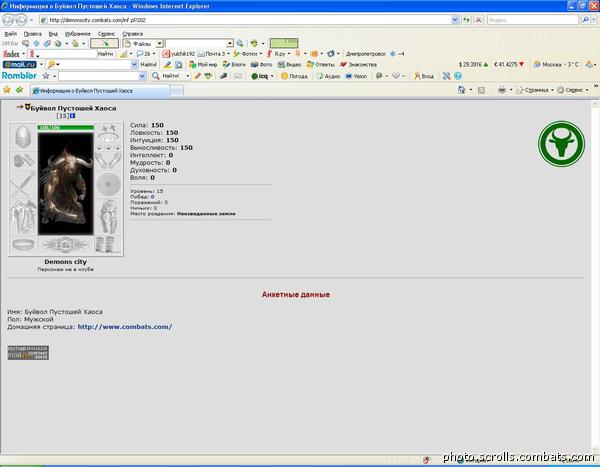
Task: Click the gloves equipment slot
Action: pyautogui.click(x=108, y=160)
